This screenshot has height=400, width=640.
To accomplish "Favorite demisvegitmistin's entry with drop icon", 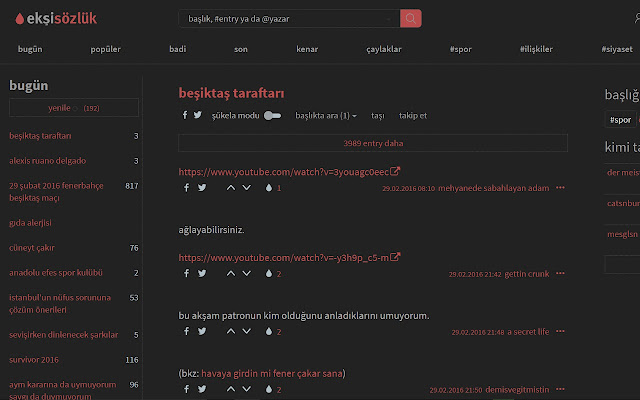I will 269,389.
